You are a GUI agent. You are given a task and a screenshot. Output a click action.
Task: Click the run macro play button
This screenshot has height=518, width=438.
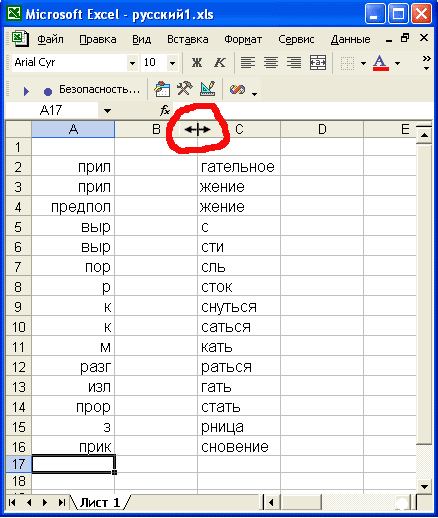coord(26,91)
